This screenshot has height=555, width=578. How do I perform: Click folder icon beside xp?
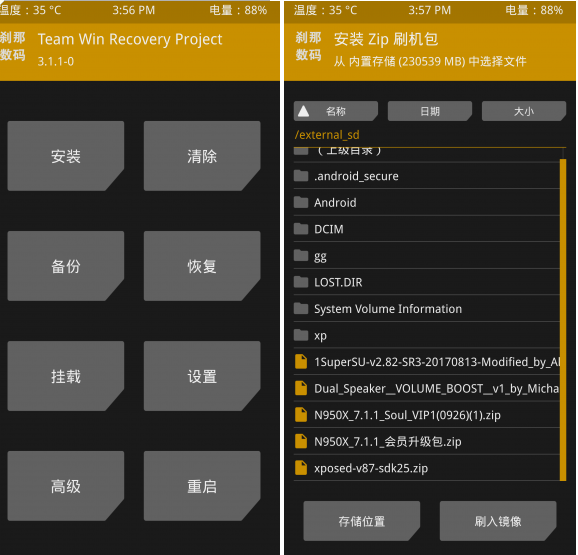pos(301,335)
